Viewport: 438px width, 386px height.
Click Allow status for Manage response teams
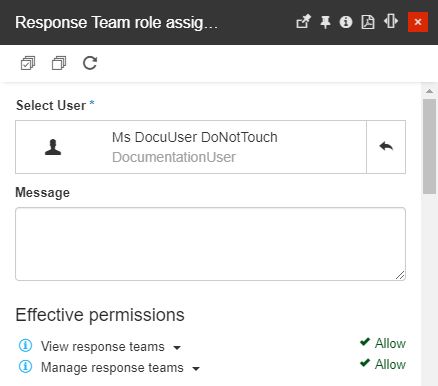coord(383,364)
